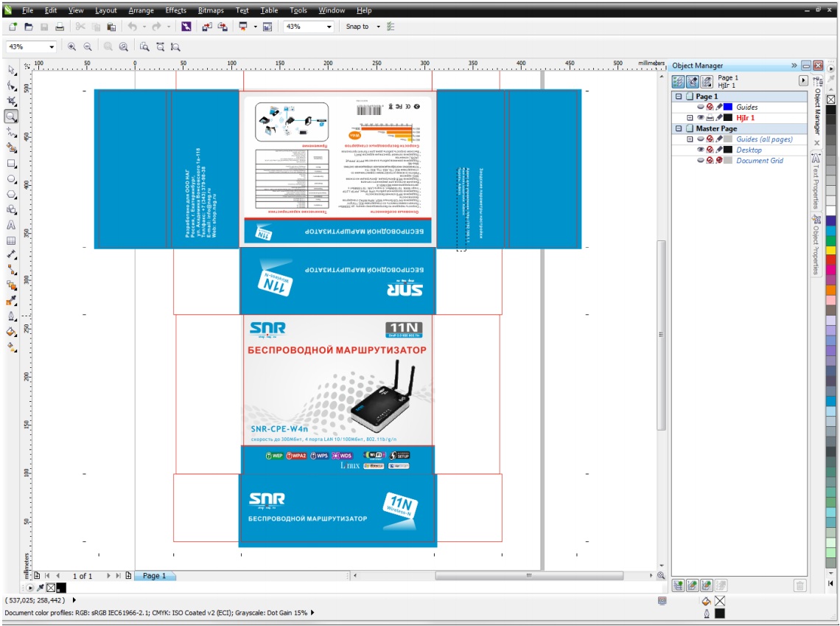Viewport: 840px width, 626px height.
Task: Select the Pick tool in the toolbox
Action: (12, 69)
